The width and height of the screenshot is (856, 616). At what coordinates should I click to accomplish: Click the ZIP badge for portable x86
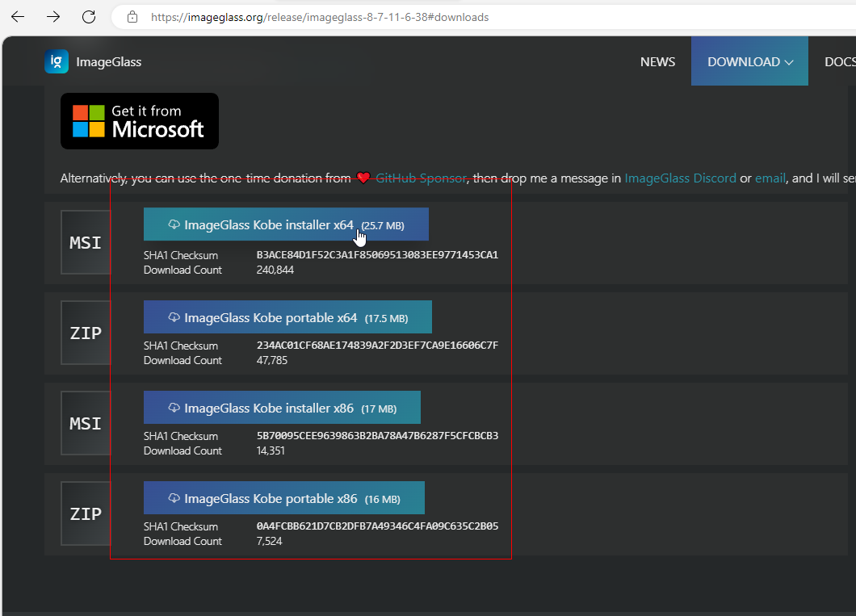pos(86,513)
